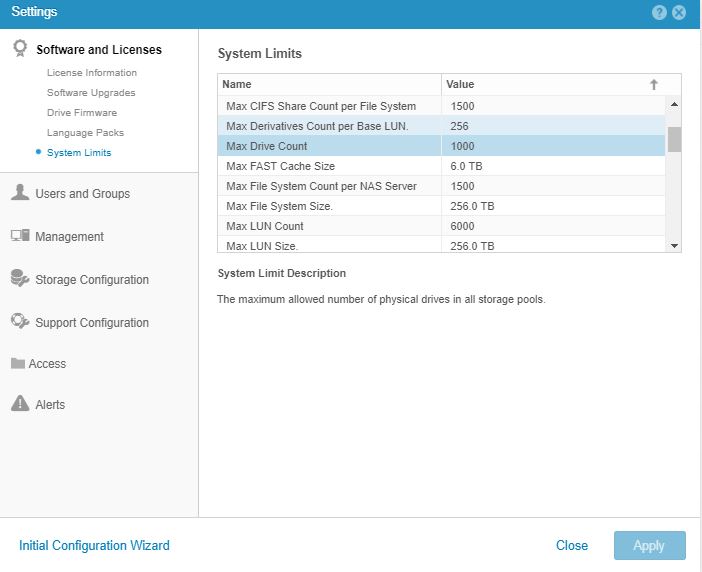
Task: Click the Software and Licenses ribbon icon
Action: [x=19, y=49]
